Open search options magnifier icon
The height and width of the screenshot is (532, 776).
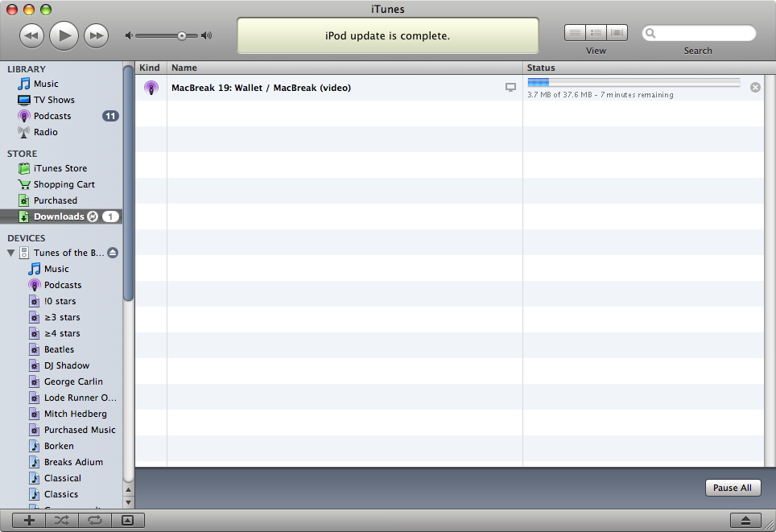coord(650,33)
